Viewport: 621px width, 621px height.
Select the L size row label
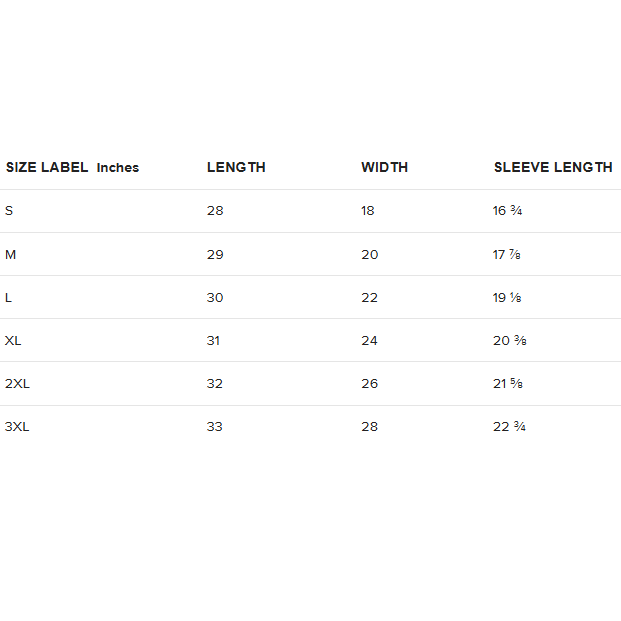point(9,297)
